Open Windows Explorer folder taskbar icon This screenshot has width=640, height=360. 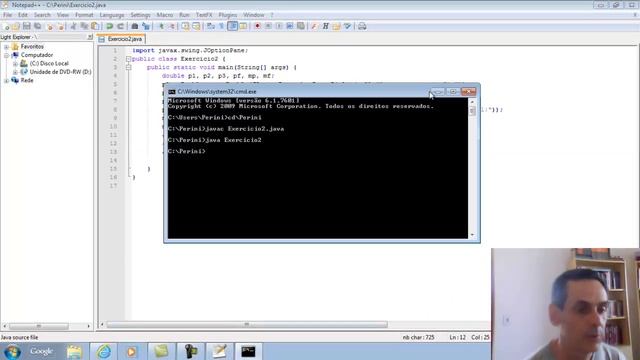click(75, 351)
